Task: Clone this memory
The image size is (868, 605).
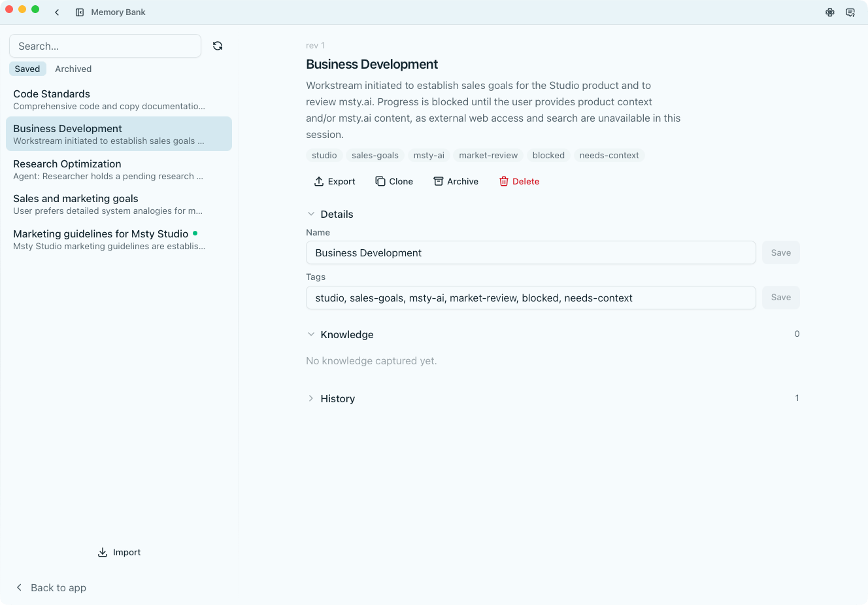Action: point(394,181)
